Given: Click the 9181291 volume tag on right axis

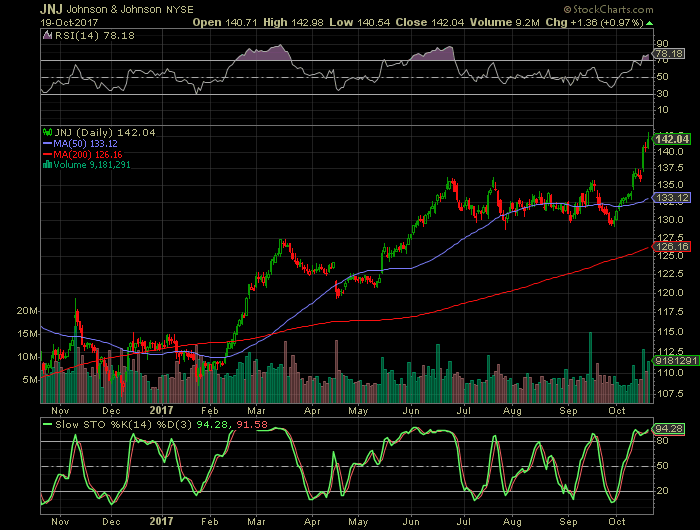Looking at the screenshot, I should (x=676, y=360).
